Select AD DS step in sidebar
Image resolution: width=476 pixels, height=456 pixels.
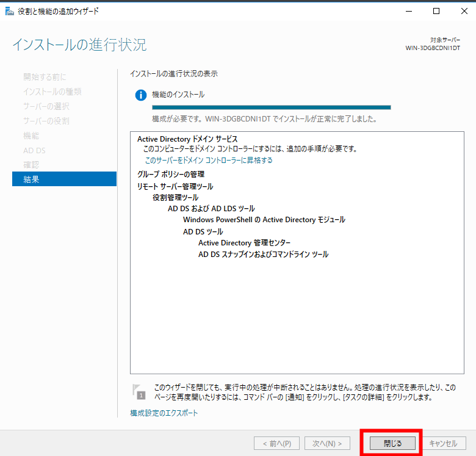point(34,150)
